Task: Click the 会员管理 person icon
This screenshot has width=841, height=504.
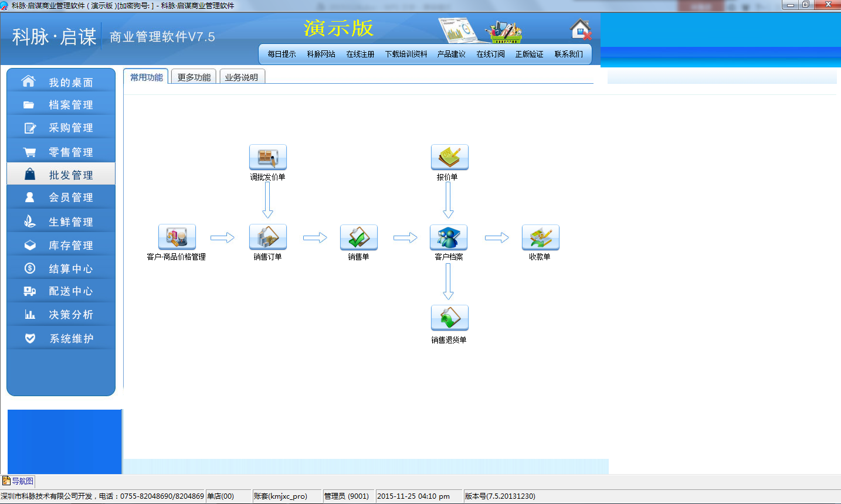Action: (x=30, y=197)
